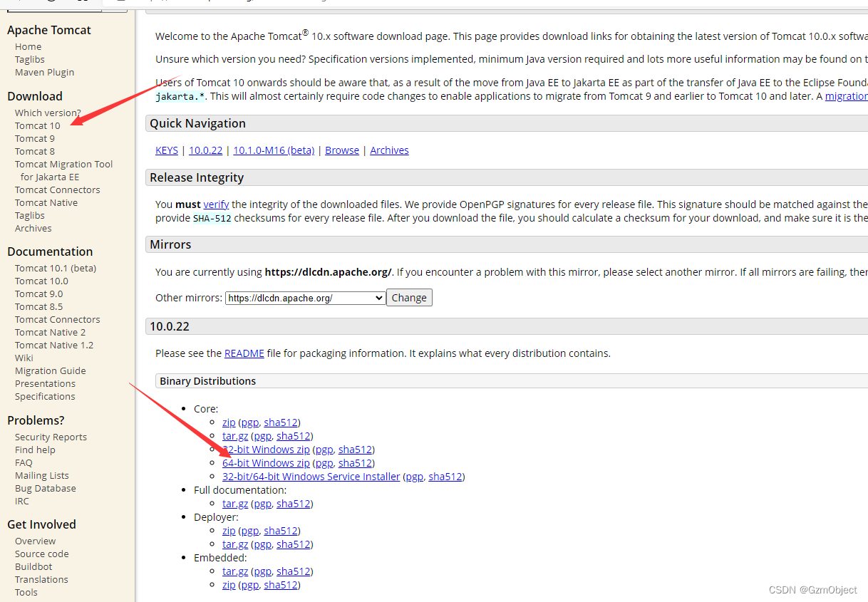The height and width of the screenshot is (602, 868).
Task: Open Tomcat 10.0 documentation
Action: 42,281
